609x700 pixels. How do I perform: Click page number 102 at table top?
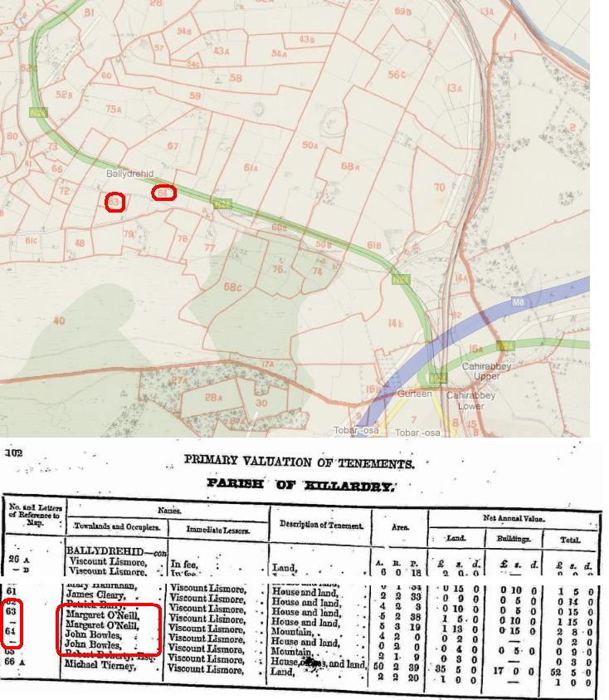pyautogui.click(x=14, y=453)
